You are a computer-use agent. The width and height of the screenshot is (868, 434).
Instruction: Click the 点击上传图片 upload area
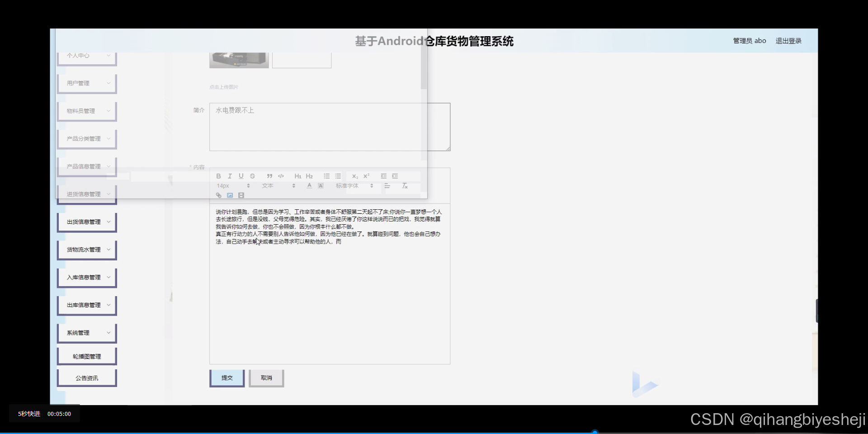point(224,87)
